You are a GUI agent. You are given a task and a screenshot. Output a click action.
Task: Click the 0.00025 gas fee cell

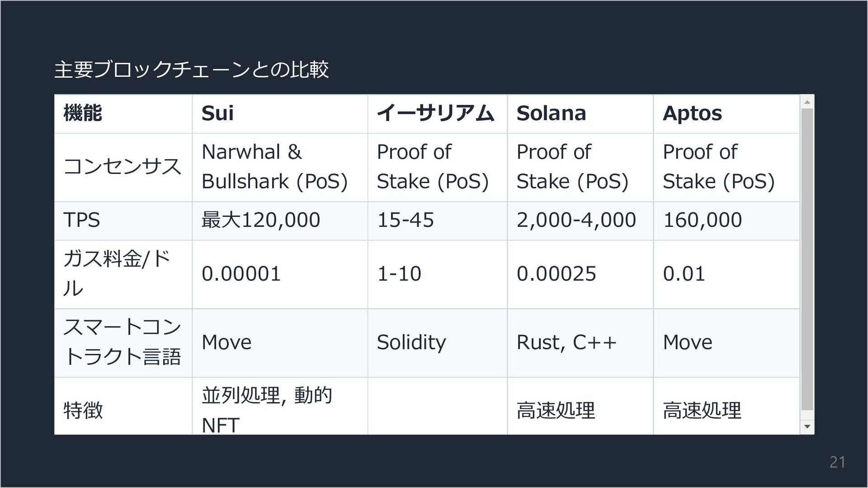pyautogui.click(x=556, y=274)
